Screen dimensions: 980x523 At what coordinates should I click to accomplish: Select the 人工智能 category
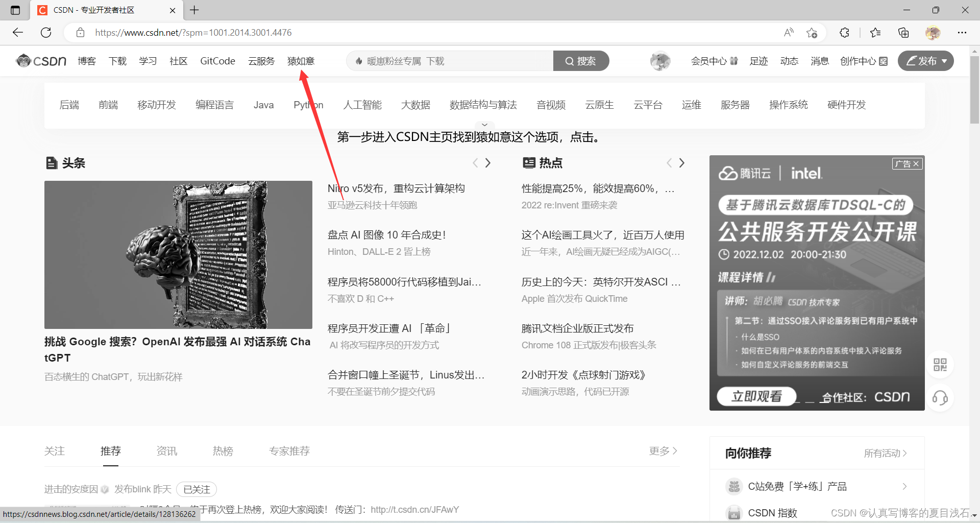point(362,105)
